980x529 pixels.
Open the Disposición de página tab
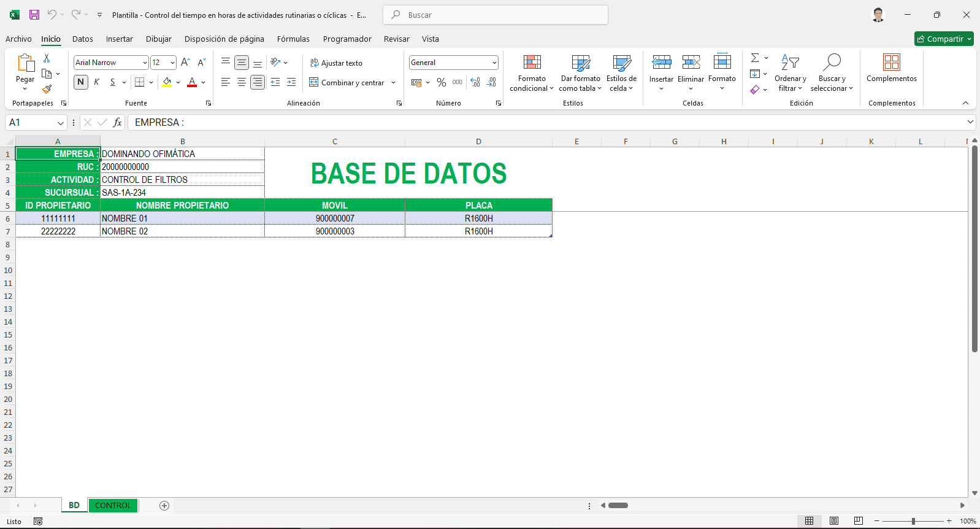pyautogui.click(x=224, y=39)
